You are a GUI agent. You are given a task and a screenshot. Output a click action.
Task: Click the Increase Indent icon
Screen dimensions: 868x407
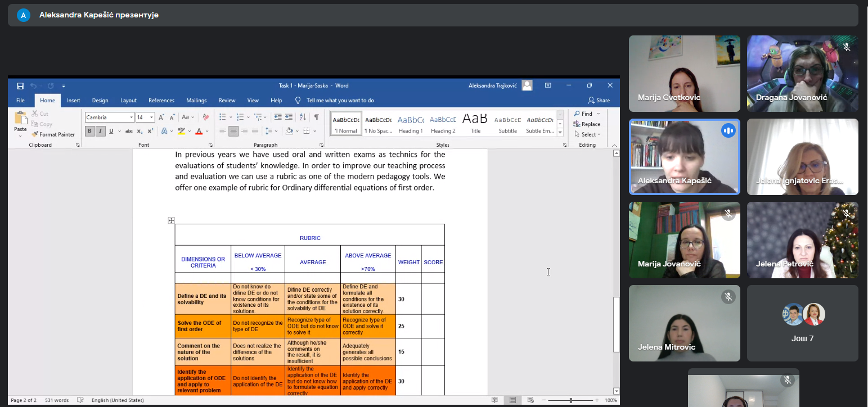289,117
